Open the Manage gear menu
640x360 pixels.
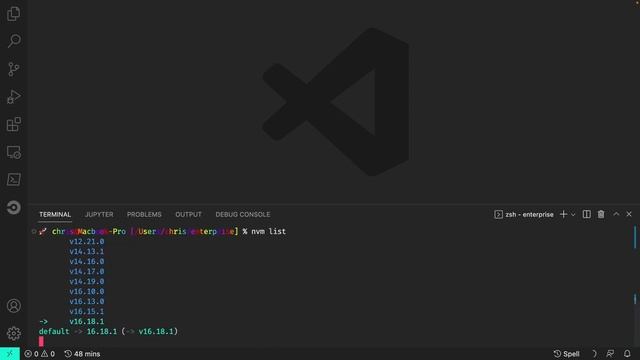tap(13, 333)
